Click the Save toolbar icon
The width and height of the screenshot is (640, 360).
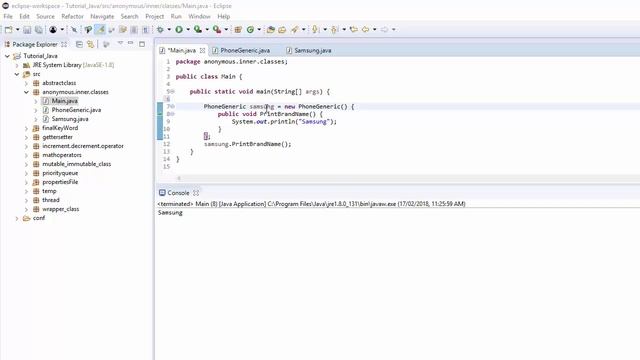point(27,29)
